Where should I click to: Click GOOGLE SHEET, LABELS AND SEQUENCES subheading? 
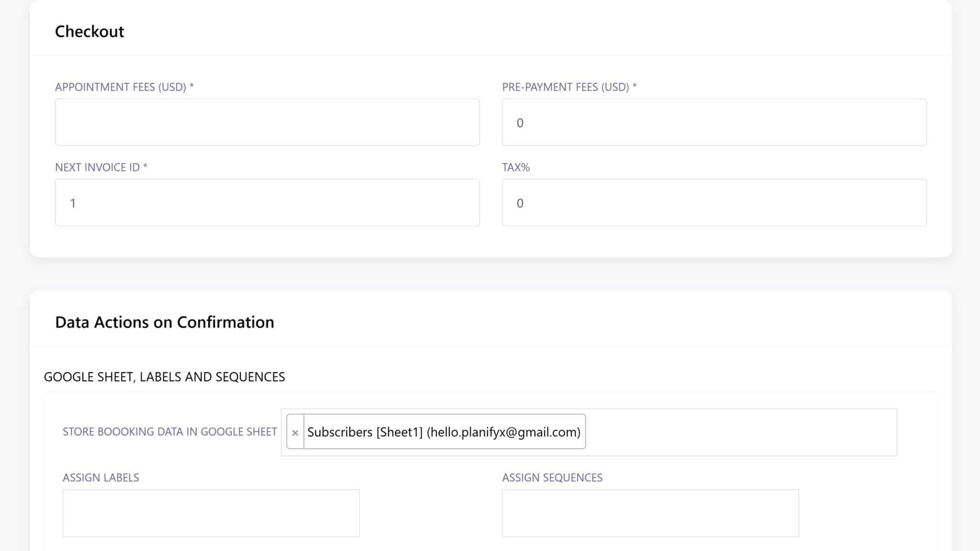point(164,377)
